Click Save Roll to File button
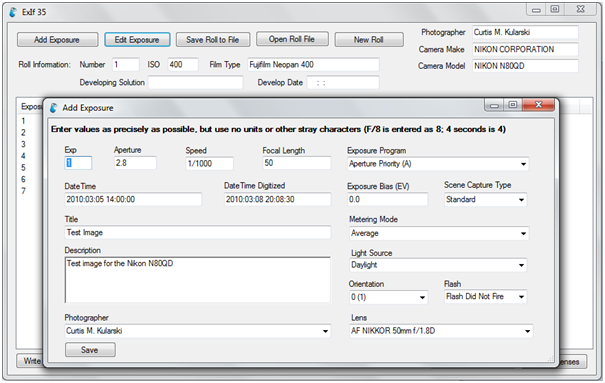Image resolution: width=605 pixels, height=383 pixels. pyautogui.click(x=213, y=40)
